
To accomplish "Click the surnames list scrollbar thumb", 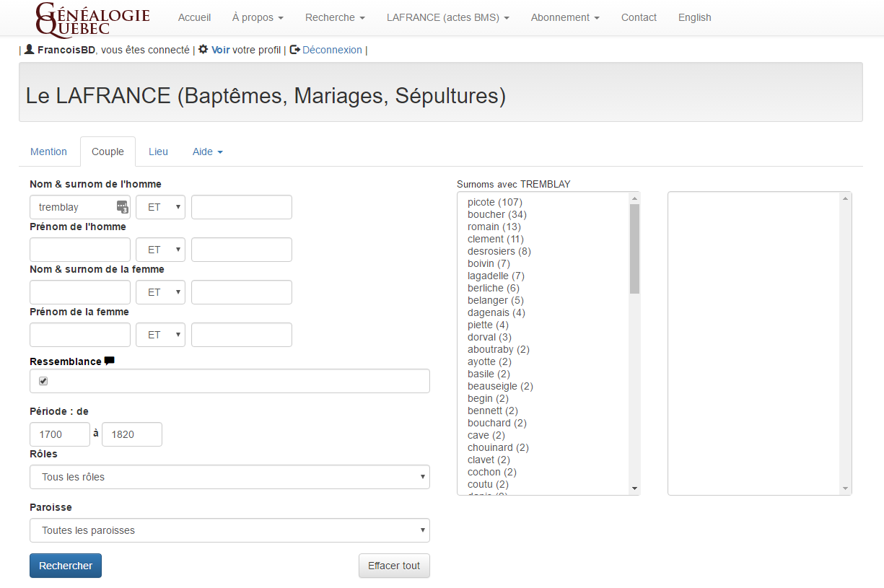I will point(634,249).
